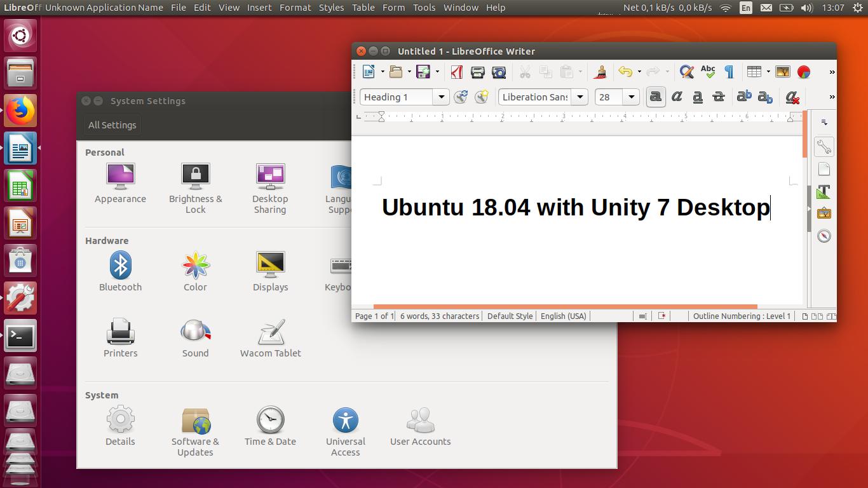The width and height of the screenshot is (868, 488).
Task: Open the Gallery panel in the sidebar
Action: tap(824, 213)
